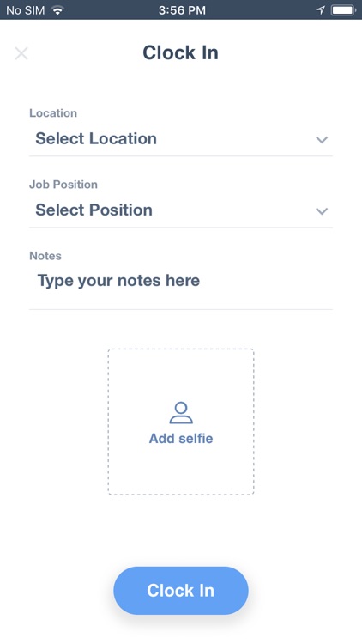Tap the No SIM carrier text
This screenshot has width=362, height=644.
[26, 10]
